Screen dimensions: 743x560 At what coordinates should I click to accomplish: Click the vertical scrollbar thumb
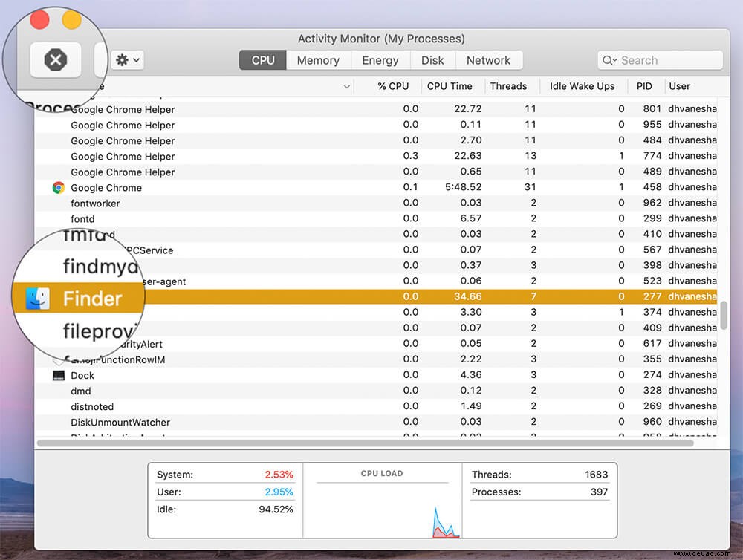tap(723, 315)
